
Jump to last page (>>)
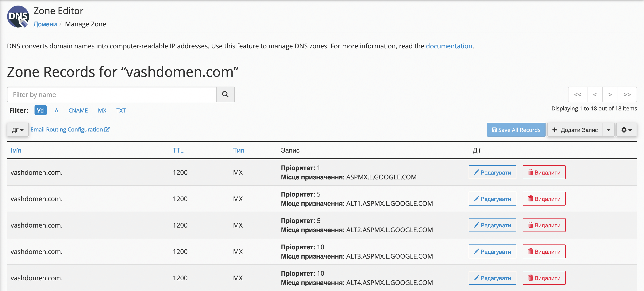[627, 94]
